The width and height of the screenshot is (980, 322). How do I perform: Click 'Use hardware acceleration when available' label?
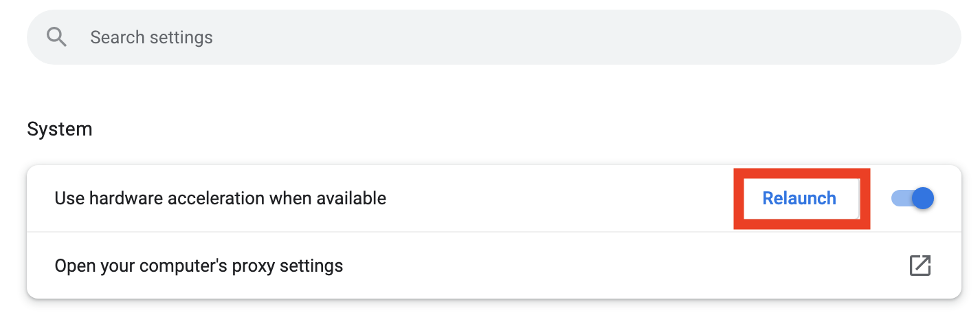point(220,199)
